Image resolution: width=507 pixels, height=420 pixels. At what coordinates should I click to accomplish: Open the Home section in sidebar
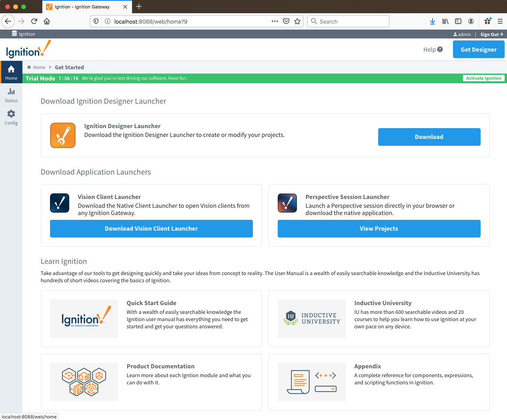11,72
